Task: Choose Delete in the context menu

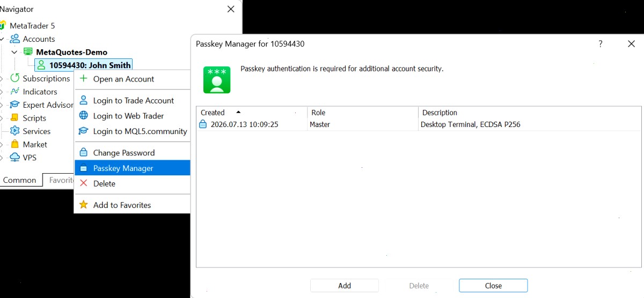Action: pyautogui.click(x=133, y=183)
